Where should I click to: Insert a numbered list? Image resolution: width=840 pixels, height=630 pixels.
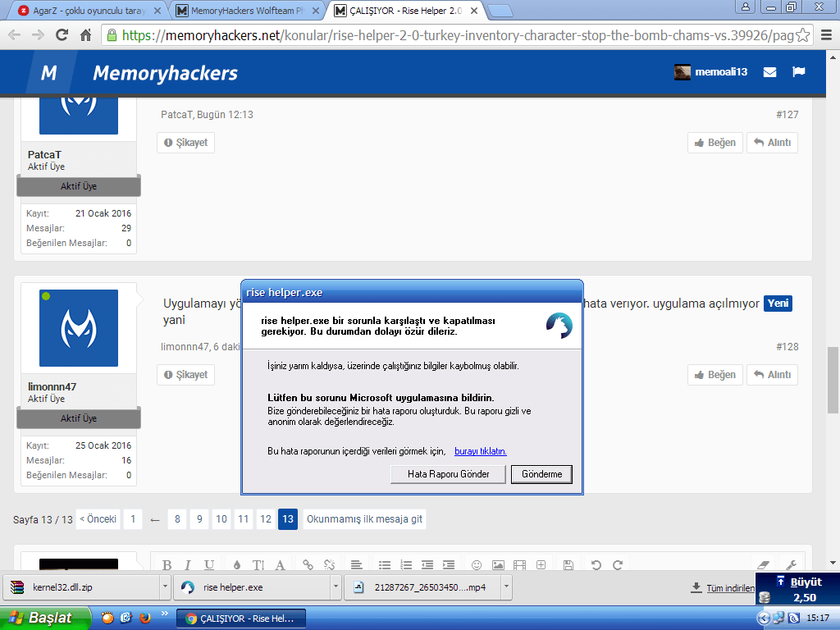point(406,564)
